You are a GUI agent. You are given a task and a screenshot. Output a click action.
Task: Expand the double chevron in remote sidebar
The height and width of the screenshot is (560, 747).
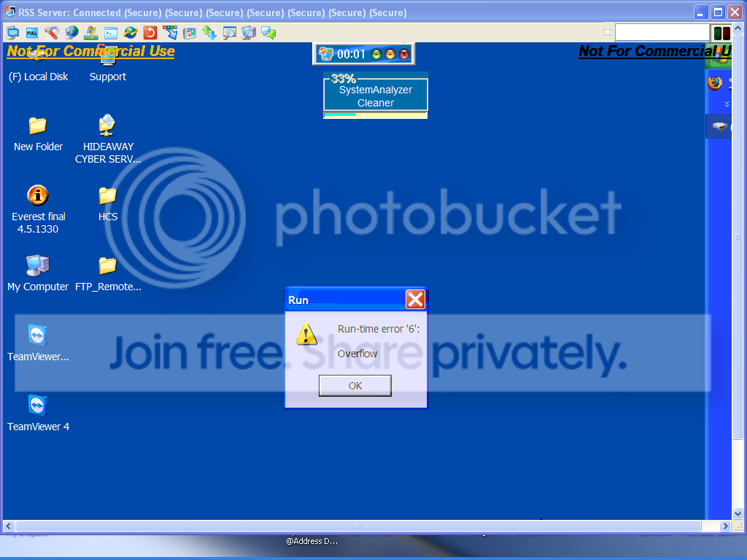coord(727,104)
